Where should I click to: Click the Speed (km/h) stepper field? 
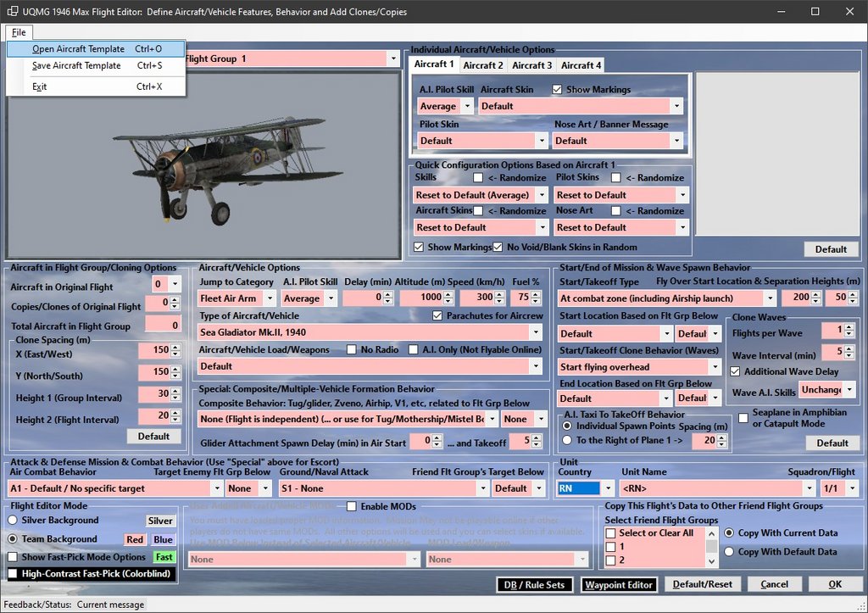point(482,298)
